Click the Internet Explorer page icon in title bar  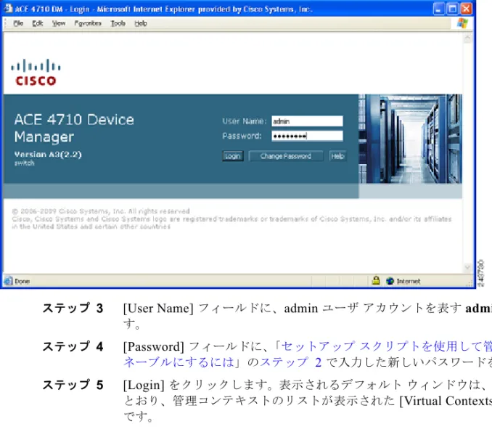click(8, 9)
